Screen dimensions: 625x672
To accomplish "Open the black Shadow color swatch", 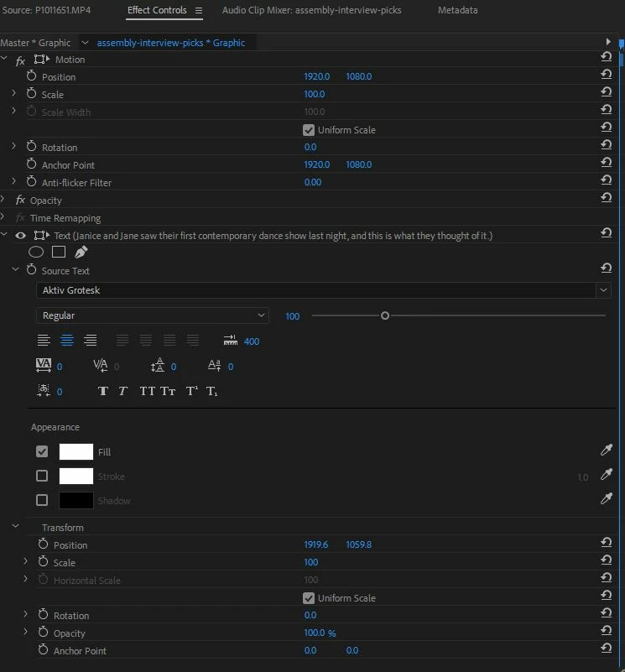I will (x=76, y=501).
